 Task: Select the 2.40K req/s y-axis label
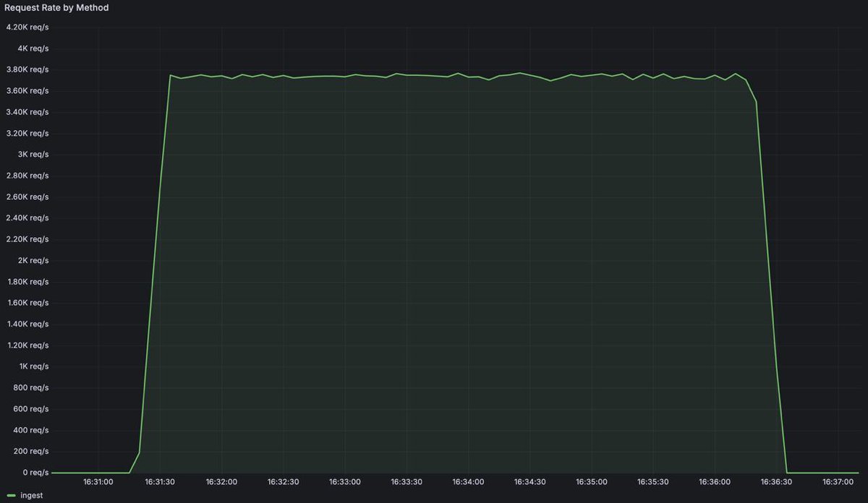click(27, 218)
